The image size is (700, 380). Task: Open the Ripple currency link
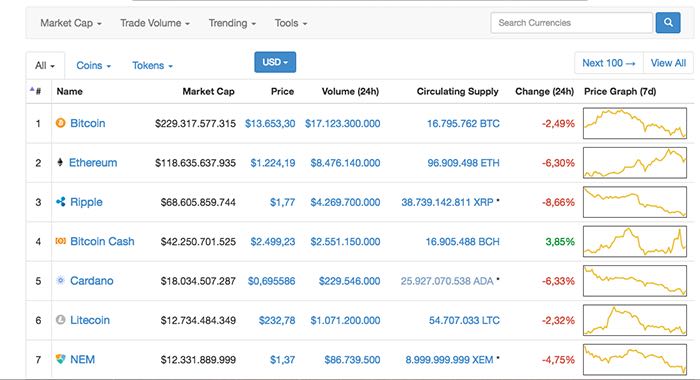pyautogui.click(x=86, y=202)
